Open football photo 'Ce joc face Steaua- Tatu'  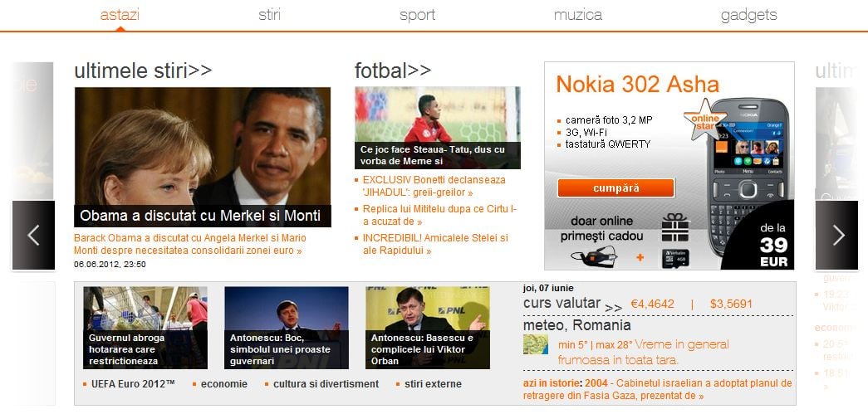437,128
